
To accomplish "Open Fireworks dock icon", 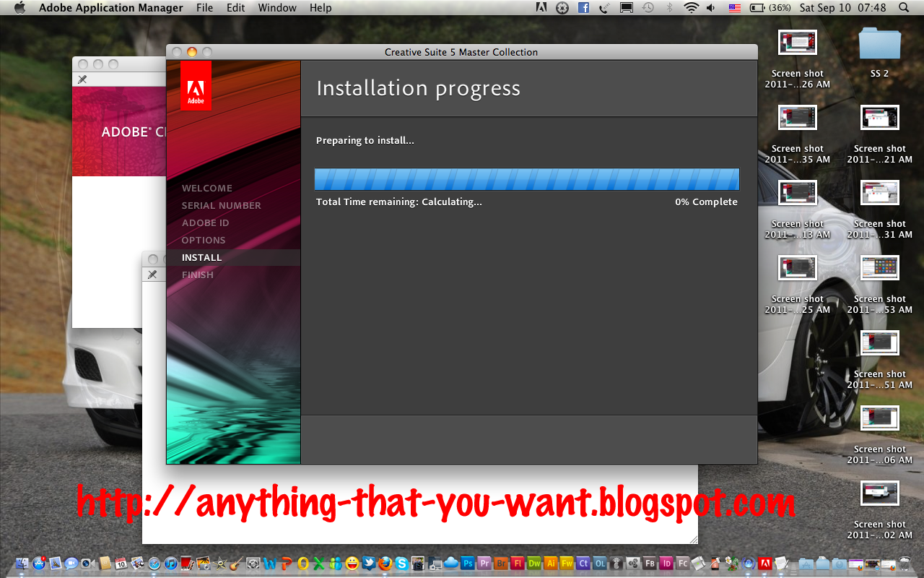I will (x=567, y=564).
